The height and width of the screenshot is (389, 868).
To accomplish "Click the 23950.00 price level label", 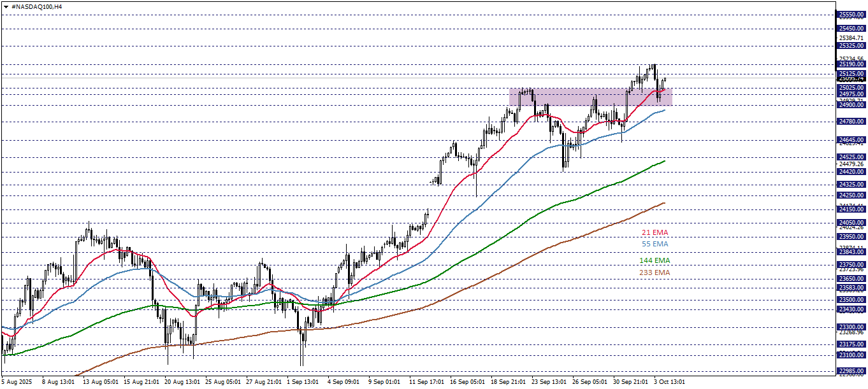I will click(851, 237).
